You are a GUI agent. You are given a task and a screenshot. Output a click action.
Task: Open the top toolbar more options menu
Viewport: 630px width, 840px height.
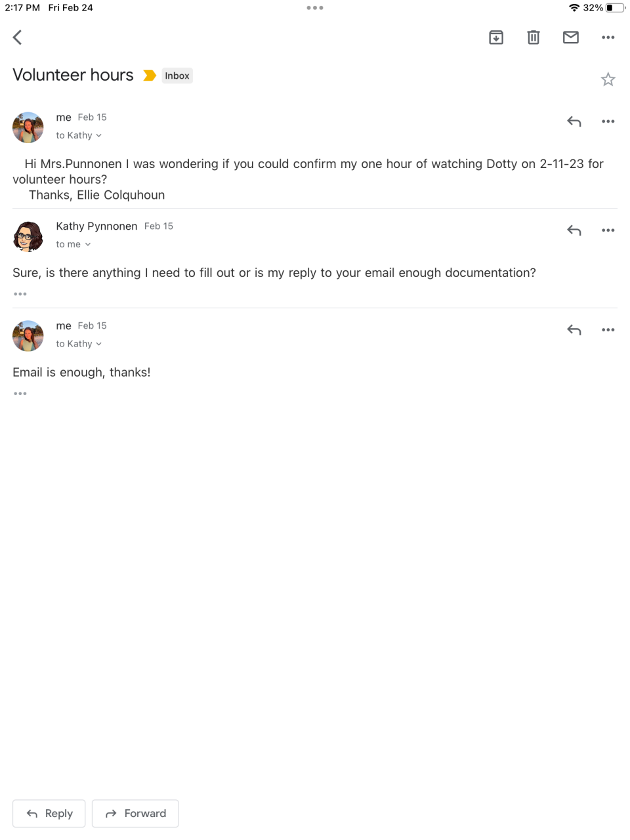coord(608,37)
